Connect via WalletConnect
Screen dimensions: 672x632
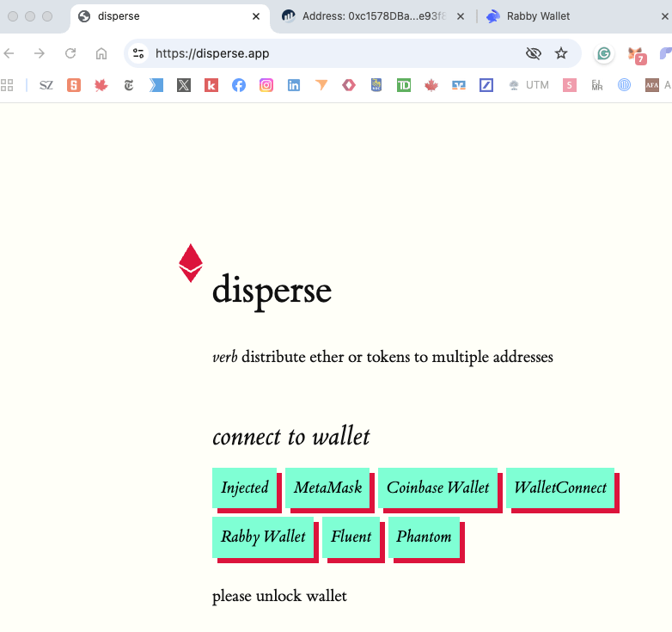click(x=560, y=488)
